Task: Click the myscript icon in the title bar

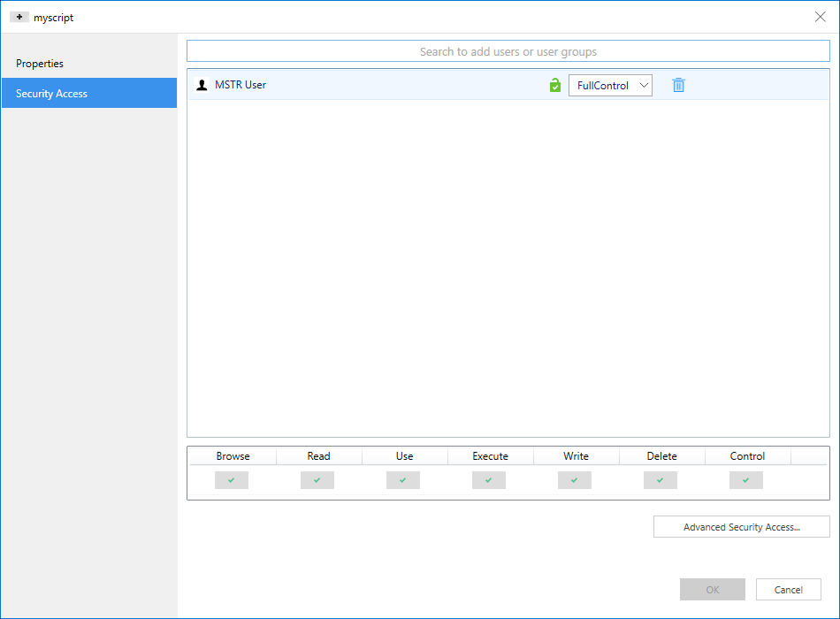Action: pyautogui.click(x=19, y=17)
